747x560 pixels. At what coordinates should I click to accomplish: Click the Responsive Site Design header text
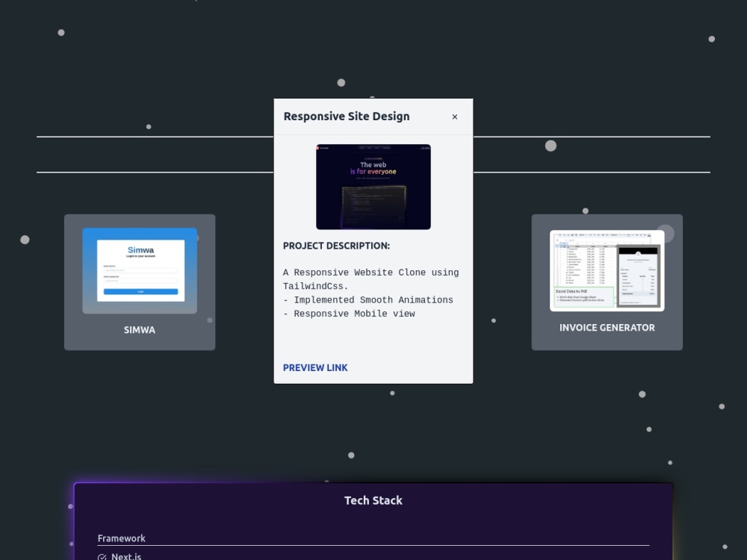point(346,116)
